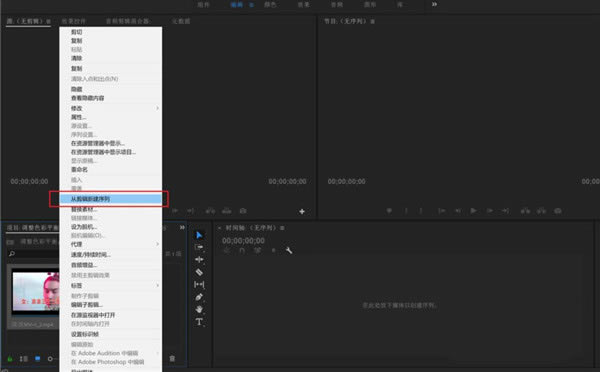Step forward one frame in Program monitor
The image size is (600, 372).
coord(490,211)
